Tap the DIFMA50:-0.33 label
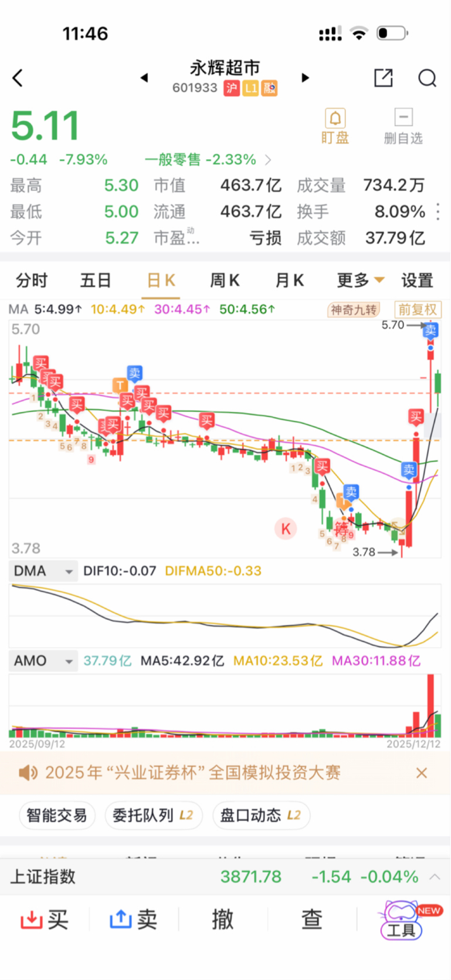 pyautogui.click(x=213, y=571)
